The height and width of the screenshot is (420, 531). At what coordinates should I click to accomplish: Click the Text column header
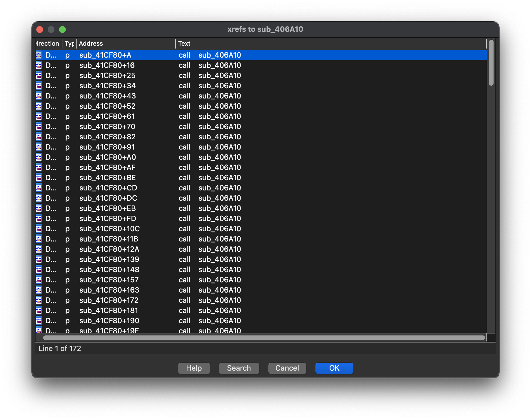331,43
